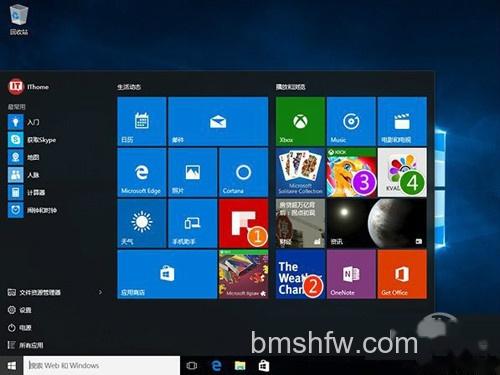Open the Cortana tile
Screen dimensions: 500x375
[244, 172]
